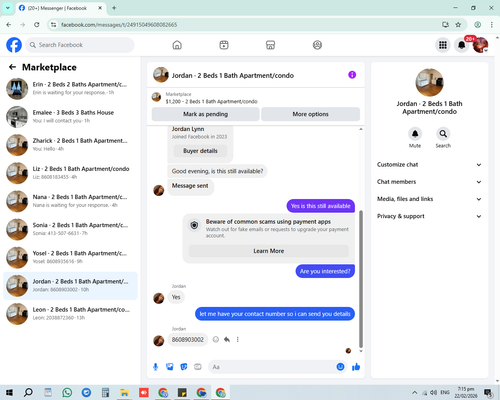Screen dimensions: 500x400
Task: Open Buyer details for Jordan Lynn
Action: point(200,151)
